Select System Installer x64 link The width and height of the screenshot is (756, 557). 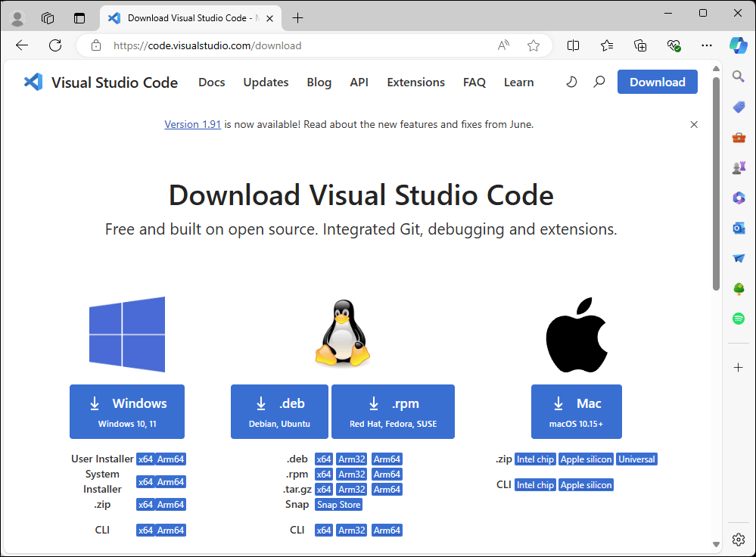click(x=145, y=482)
